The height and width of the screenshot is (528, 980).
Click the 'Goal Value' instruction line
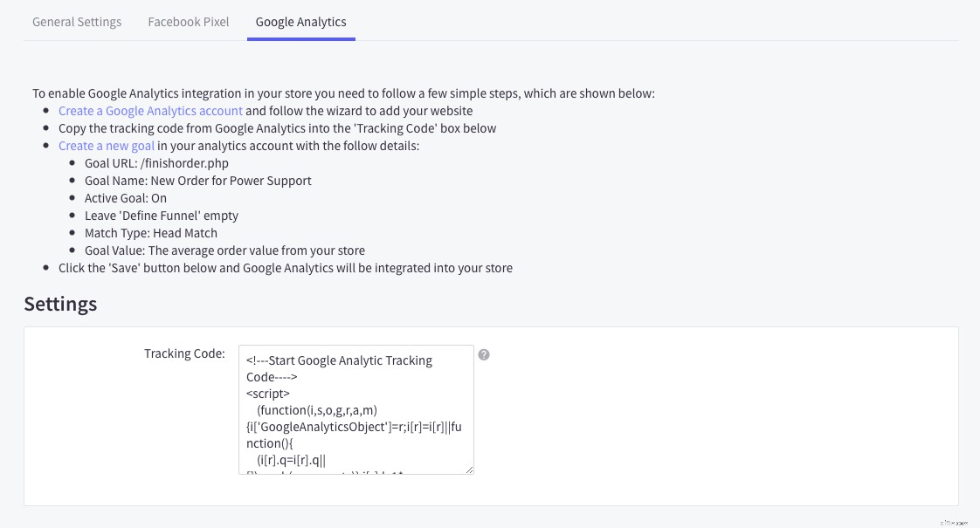[x=225, y=250]
